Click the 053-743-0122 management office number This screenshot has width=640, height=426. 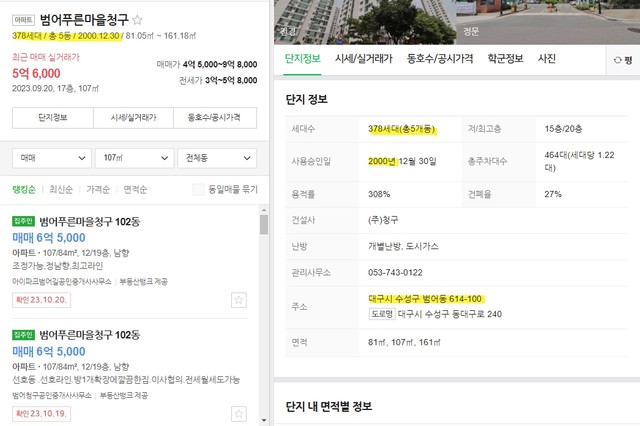[x=395, y=273]
